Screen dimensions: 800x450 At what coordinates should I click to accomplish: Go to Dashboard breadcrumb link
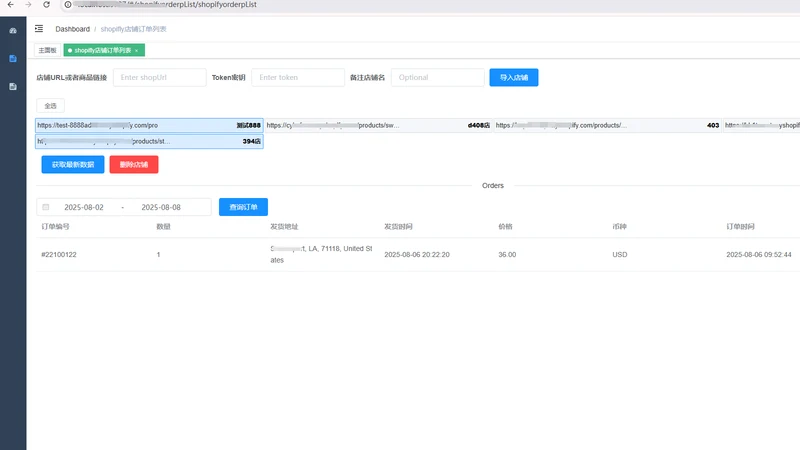click(72, 29)
